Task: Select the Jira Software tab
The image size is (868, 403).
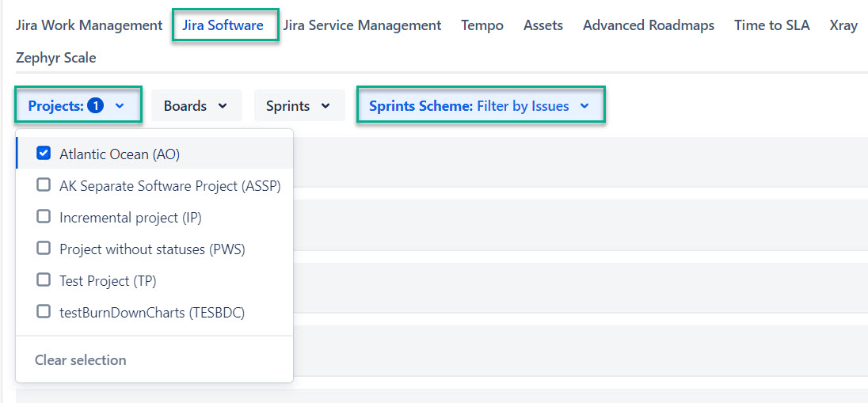Action: (x=223, y=25)
